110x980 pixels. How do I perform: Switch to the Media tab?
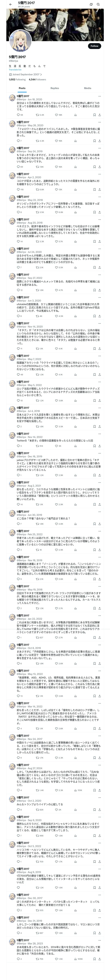click(88, 88)
